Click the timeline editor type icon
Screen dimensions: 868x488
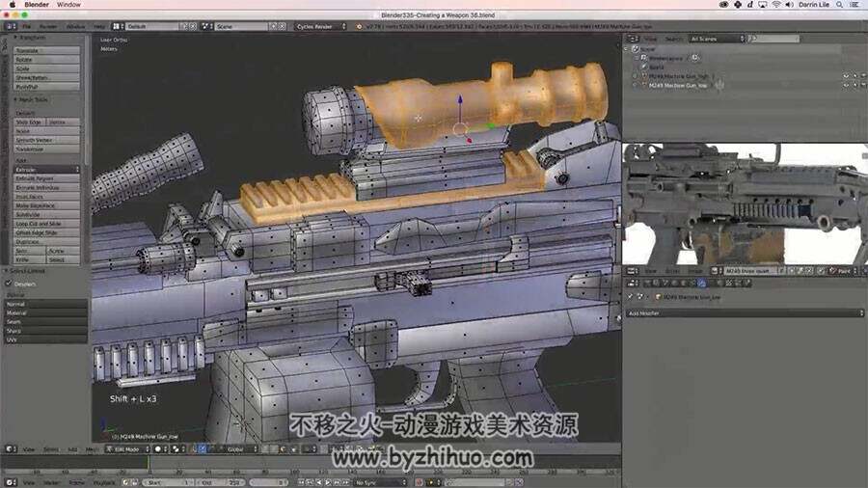(11, 482)
